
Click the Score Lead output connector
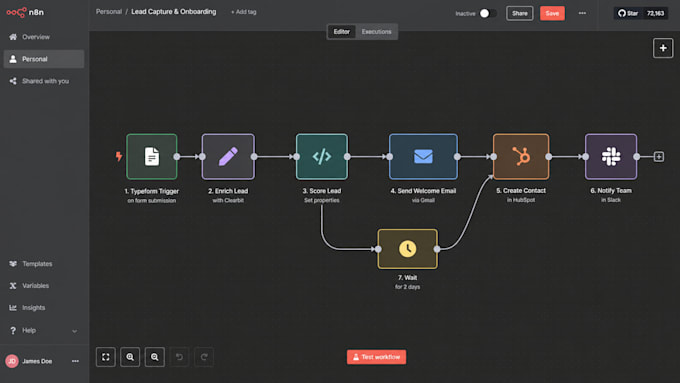pos(347,157)
